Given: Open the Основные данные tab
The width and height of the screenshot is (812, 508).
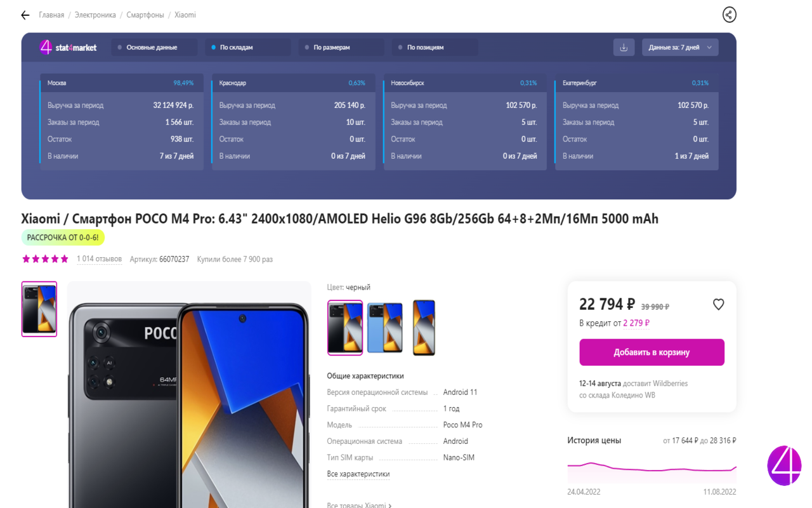Looking at the screenshot, I should click(154, 46).
